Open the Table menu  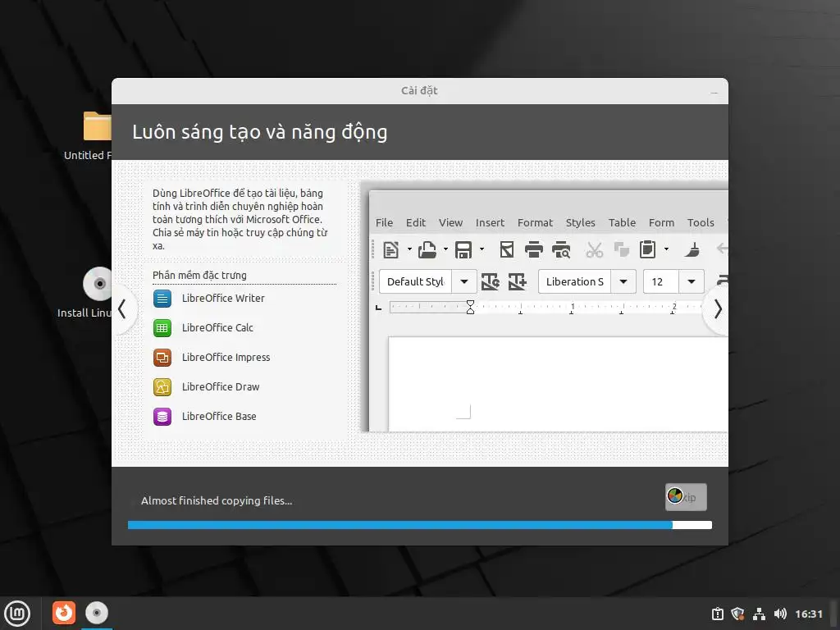tap(622, 223)
